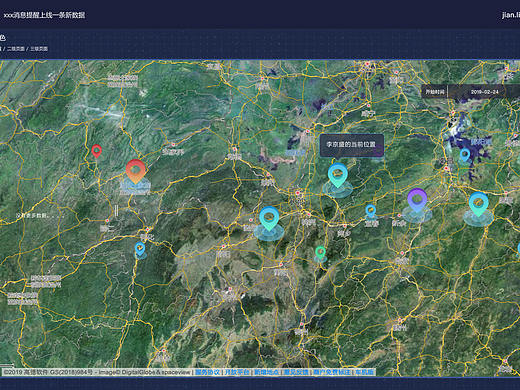The height and width of the screenshot is (390, 520).
Task: Click the 车机版 footer link
Action: (x=364, y=372)
